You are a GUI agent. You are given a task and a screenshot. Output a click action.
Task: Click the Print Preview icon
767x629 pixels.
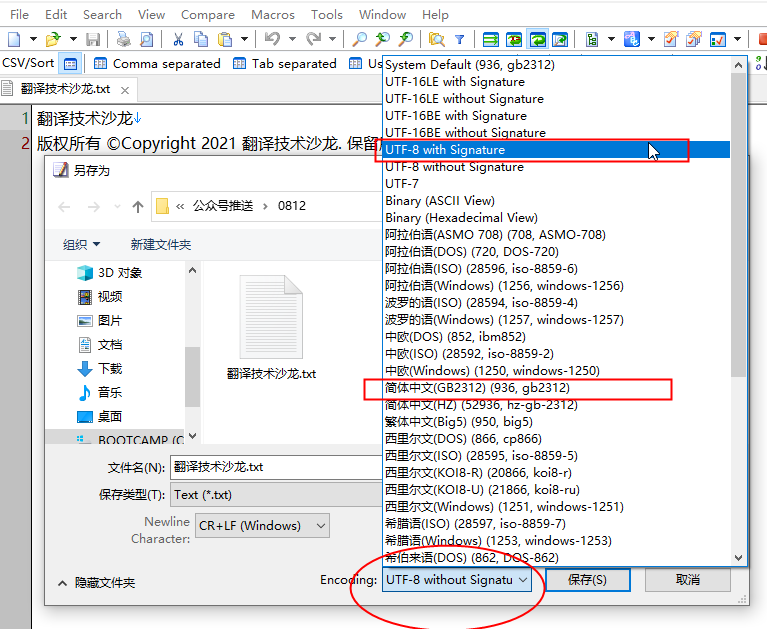[x=146, y=39]
